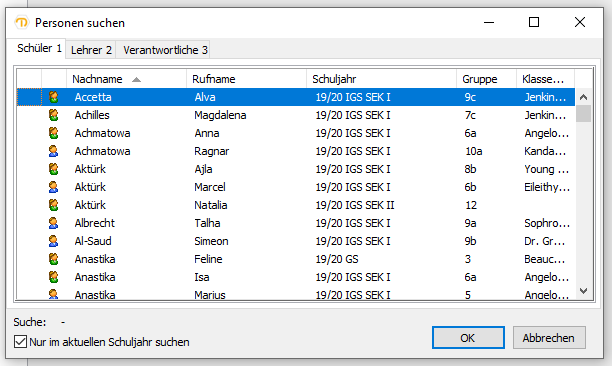
Task: Click the Abbrechen button
Action: pos(549,338)
